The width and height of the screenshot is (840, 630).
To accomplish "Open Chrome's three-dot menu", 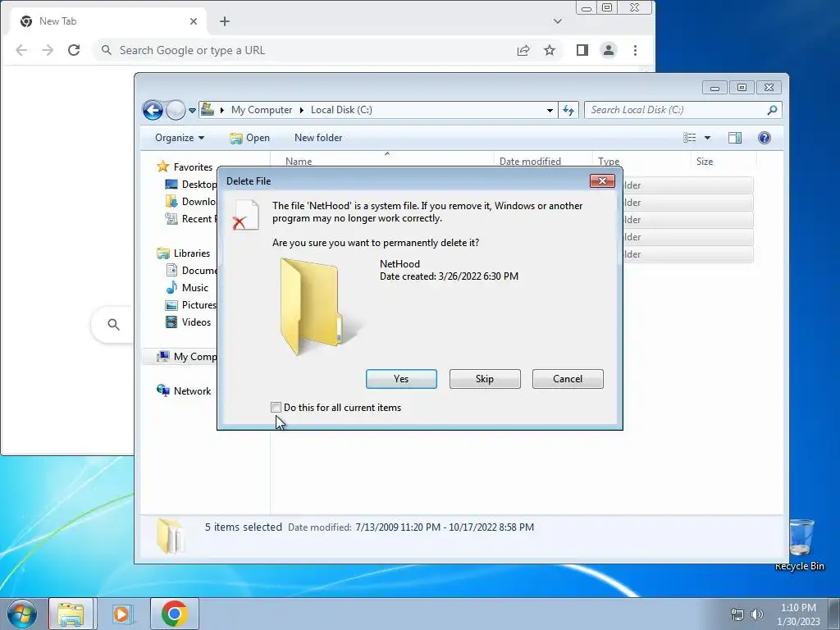I will tap(636, 50).
